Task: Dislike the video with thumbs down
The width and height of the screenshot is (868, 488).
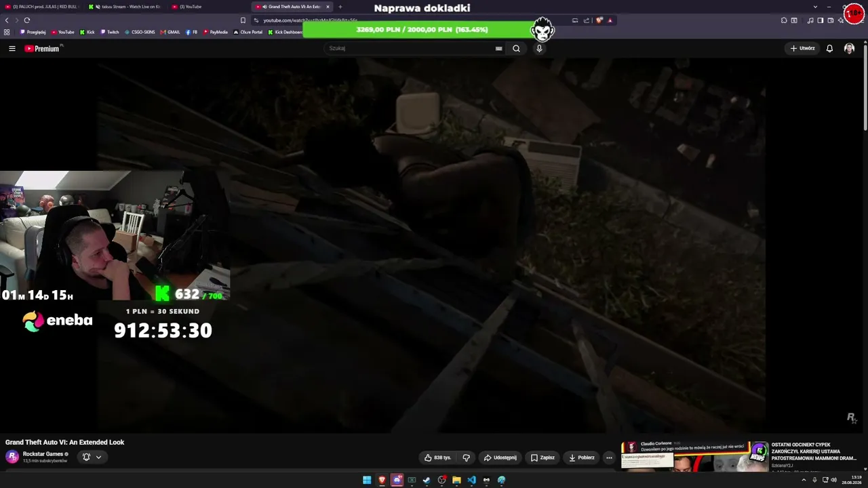Action: 466,457
